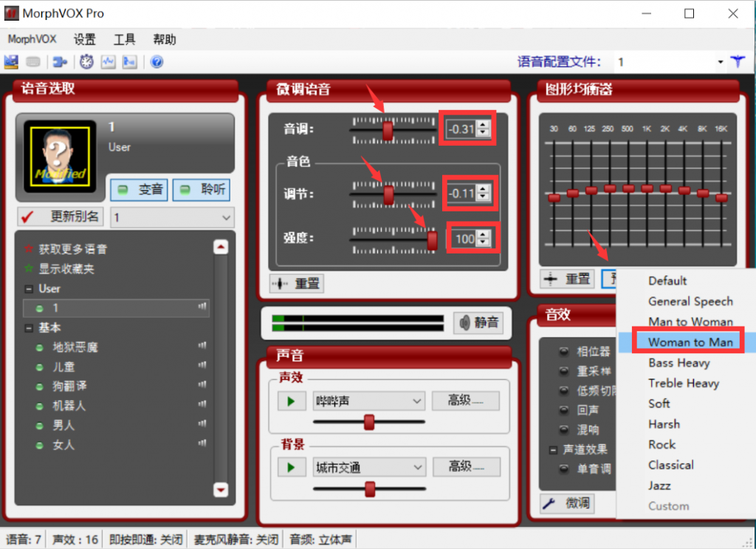Select the 女人 voice
The height and width of the screenshot is (549, 756).
(x=63, y=446)
